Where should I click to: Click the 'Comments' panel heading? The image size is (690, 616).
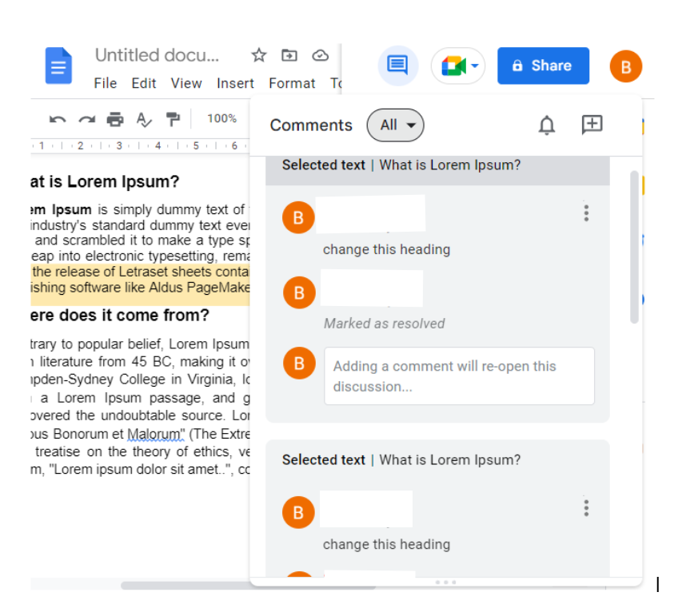pos(311,125)
